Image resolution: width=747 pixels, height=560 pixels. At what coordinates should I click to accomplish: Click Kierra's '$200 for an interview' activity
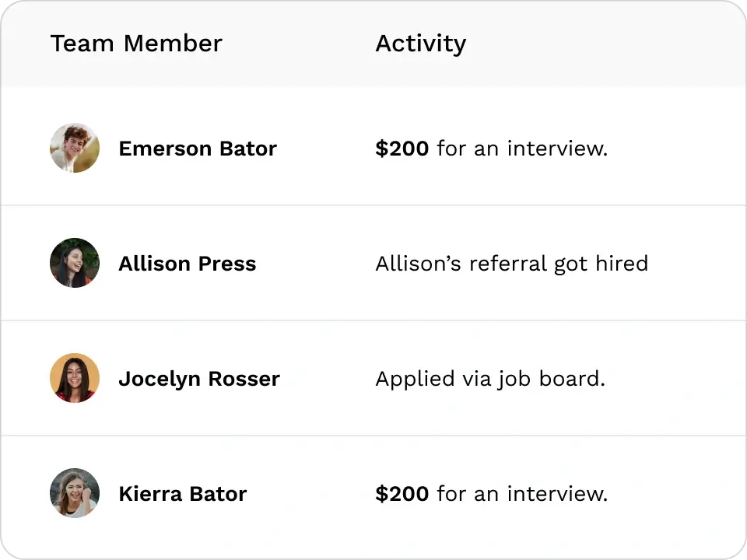coord(492,494)
